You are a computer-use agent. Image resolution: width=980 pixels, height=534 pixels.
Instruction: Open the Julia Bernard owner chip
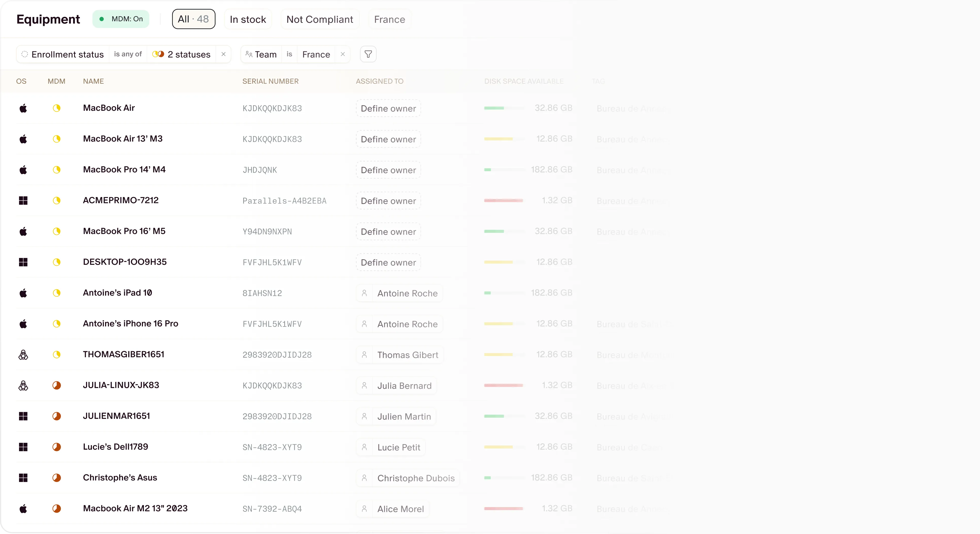[396, 385]
